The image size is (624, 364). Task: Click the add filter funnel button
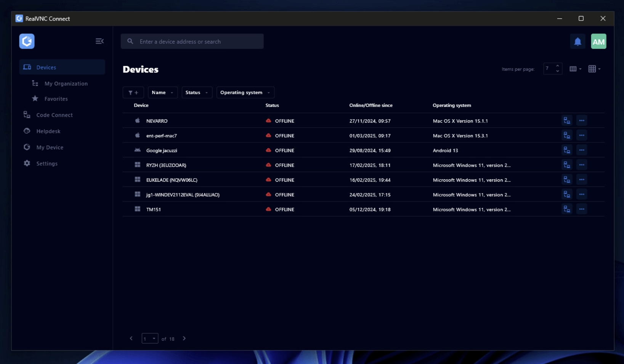[x=133, y=93]
